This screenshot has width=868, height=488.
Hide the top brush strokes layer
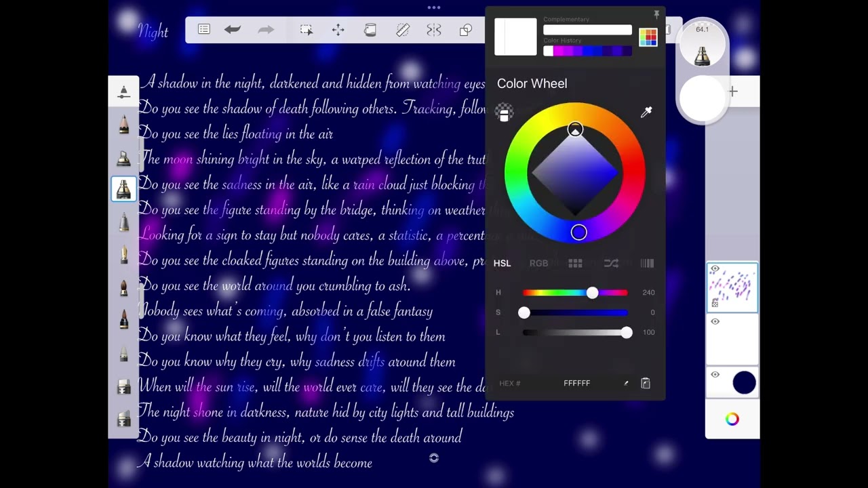[x=715, y=269]
